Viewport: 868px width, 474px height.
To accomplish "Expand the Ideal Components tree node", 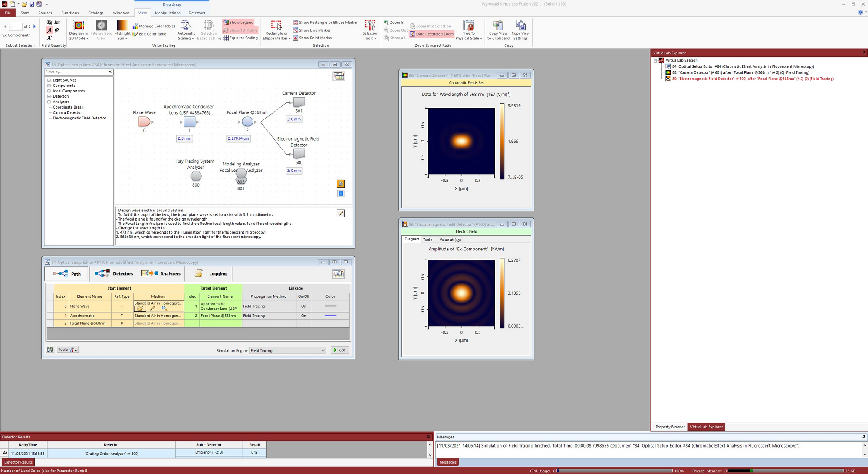I will (x=49, y=91).
